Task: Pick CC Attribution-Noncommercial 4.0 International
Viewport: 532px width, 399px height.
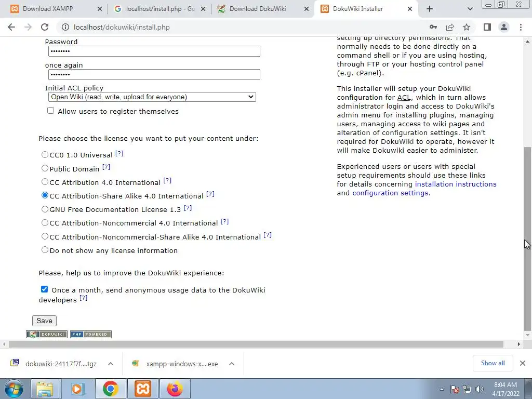Action: tap(45, 222)
